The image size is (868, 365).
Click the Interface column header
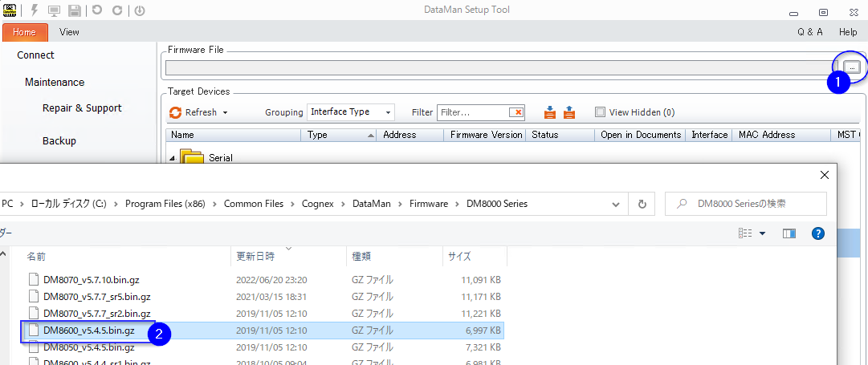click(x=708, y=135)
